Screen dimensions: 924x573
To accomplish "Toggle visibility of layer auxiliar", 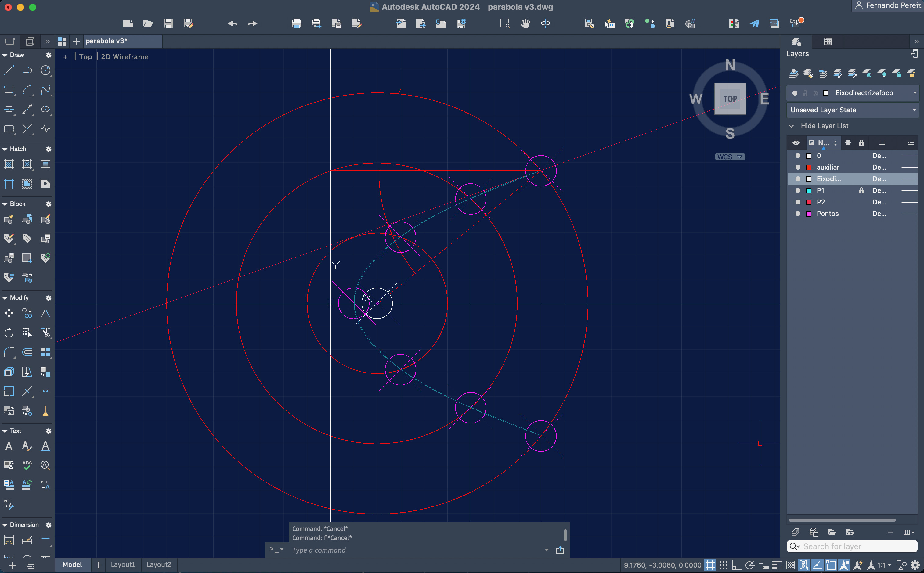I will (798, 167).
